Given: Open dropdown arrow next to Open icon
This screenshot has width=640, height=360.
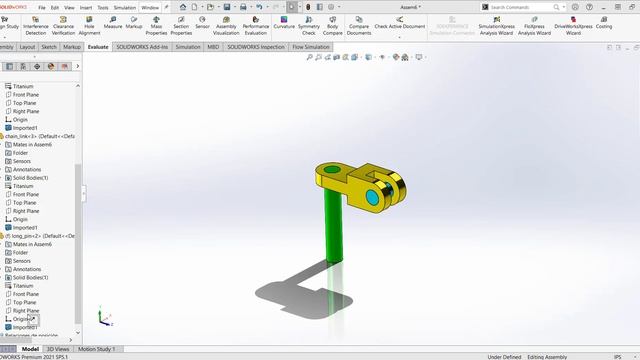Looking at the screenshot, I should (x=218, y=7).
